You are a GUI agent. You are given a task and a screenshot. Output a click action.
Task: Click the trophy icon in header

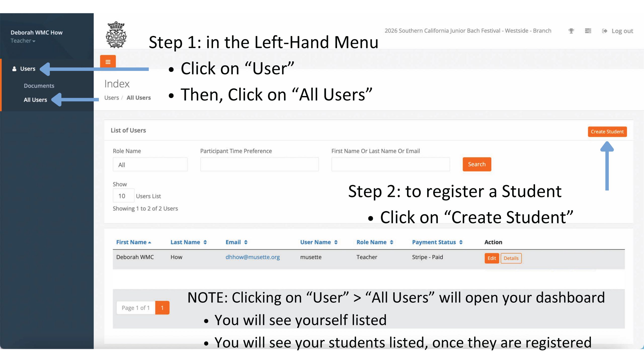click(x=571, y=31)
